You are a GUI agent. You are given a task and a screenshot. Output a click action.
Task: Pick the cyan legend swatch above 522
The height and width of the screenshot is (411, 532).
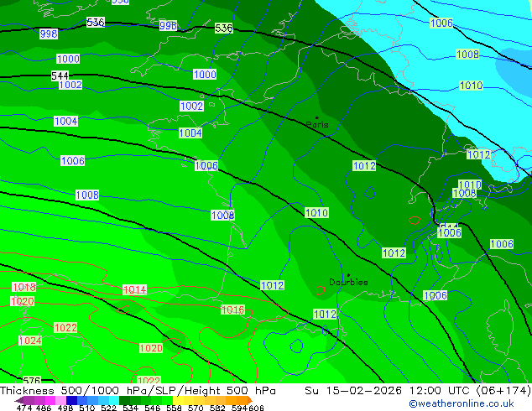click(x=114, y=400)
